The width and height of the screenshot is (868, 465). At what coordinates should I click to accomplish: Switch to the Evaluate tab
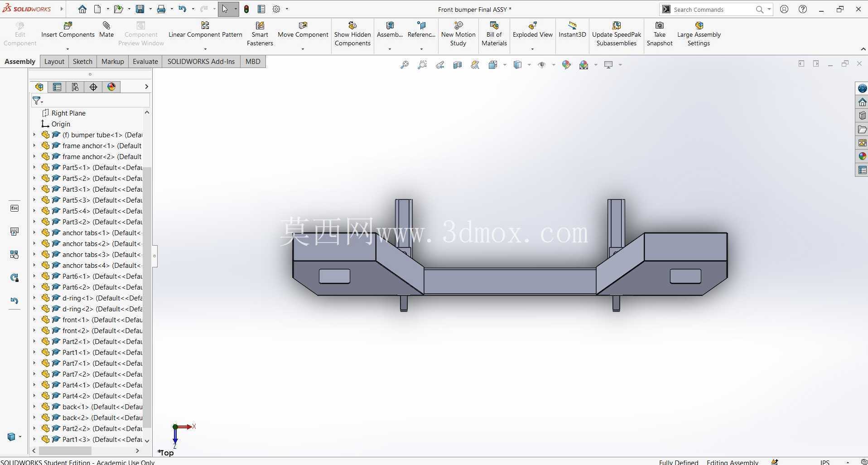[x=145, y=62]
